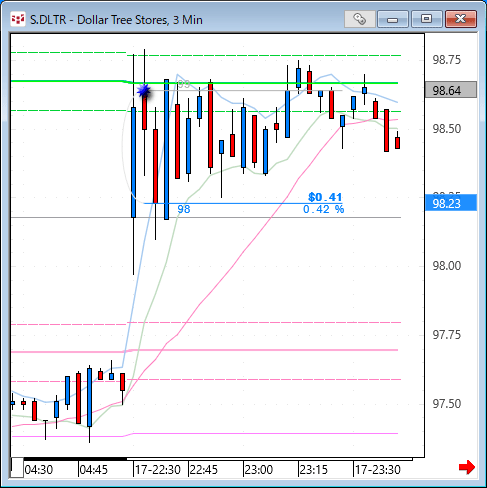This screenshot has height=488, width=487.
Task: Maximize the S.DLTR chart window
Action: point(426,19)
